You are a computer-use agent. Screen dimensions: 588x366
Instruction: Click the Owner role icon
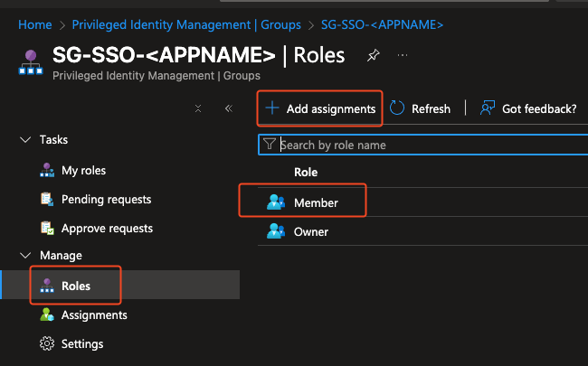click(x=276, y=231)
